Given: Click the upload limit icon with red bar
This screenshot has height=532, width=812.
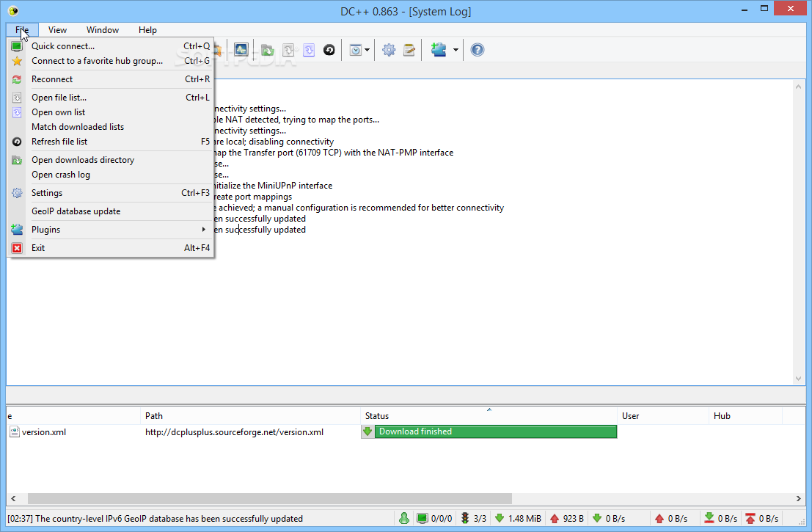Looking at the screenshot, I should [750, 518].
